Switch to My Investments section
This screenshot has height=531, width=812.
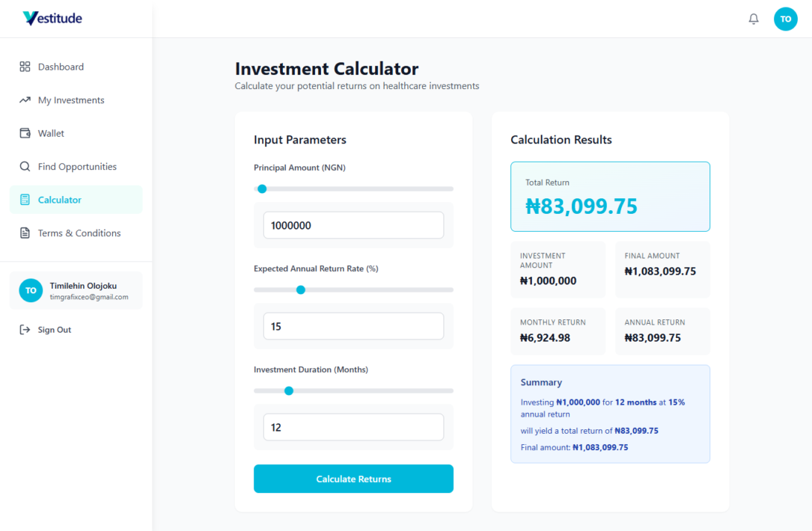click(71, 99)
